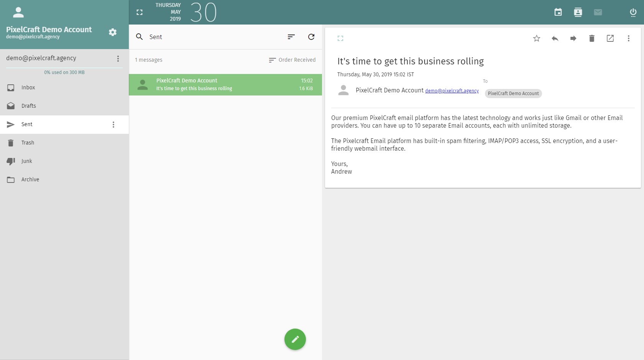
Task: Refresh the Sent mailbox
Action: [311, 37]
